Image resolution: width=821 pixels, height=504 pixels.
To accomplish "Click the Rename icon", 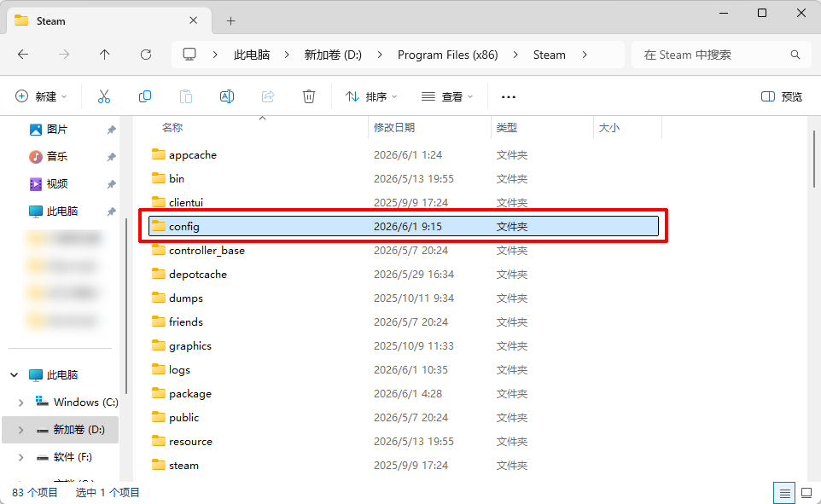I will click(x=227, y=96).
